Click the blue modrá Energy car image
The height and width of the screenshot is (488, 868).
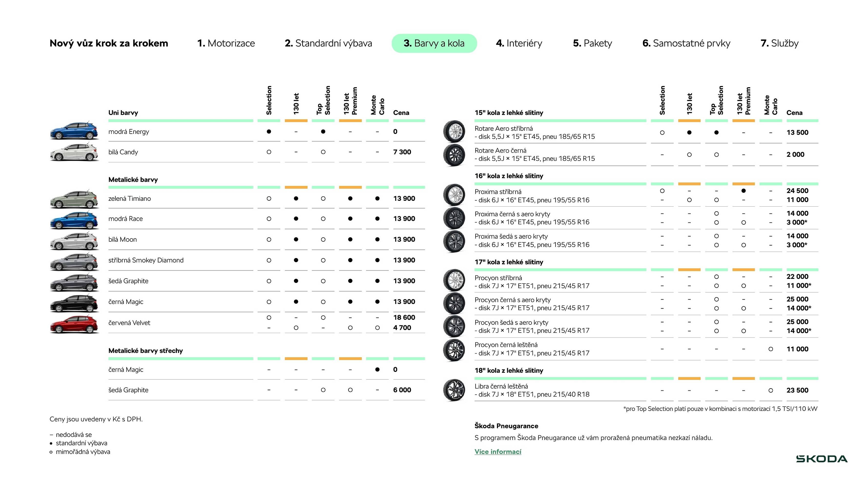74,131
